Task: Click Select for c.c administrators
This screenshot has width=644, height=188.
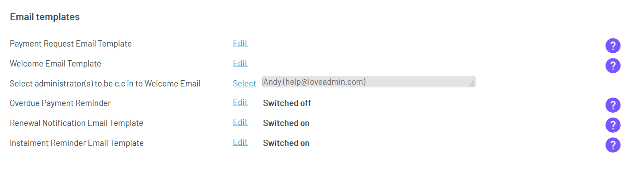Action: pos(244,84)
